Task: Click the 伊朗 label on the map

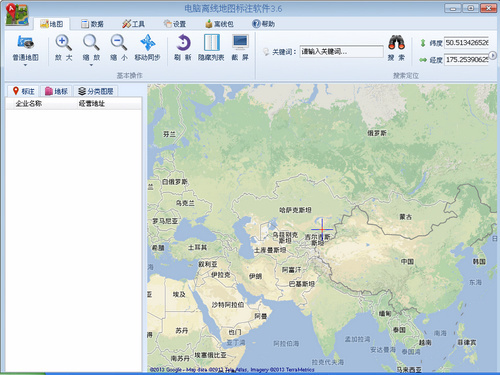Action: 255,276
